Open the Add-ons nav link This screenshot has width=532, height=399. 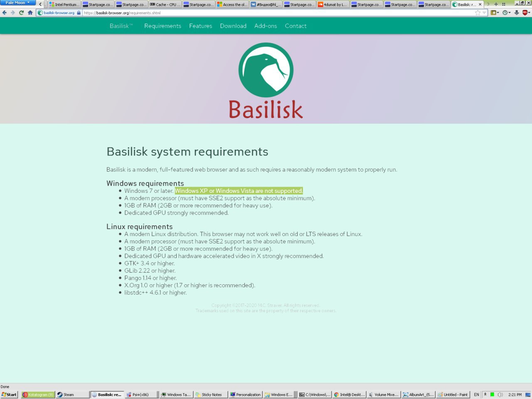266,26
